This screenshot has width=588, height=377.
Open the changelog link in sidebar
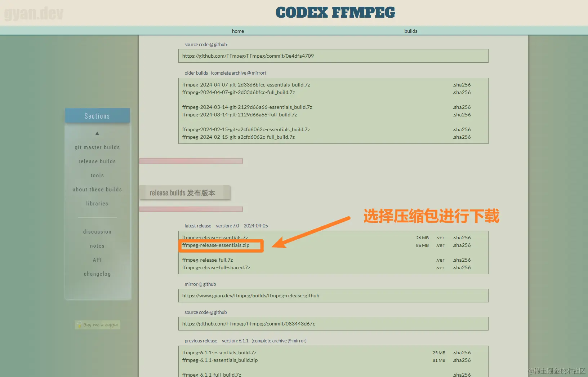[97, 274]
